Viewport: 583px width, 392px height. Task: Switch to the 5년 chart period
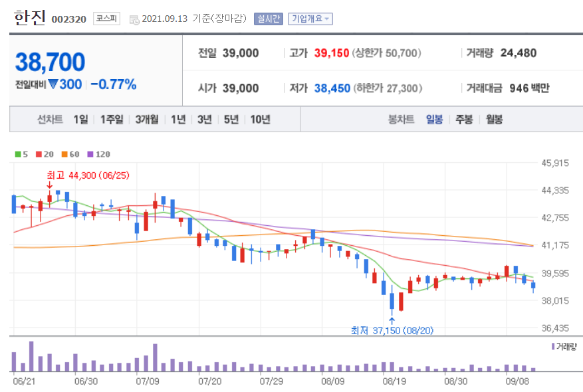[x=231, y=120]
